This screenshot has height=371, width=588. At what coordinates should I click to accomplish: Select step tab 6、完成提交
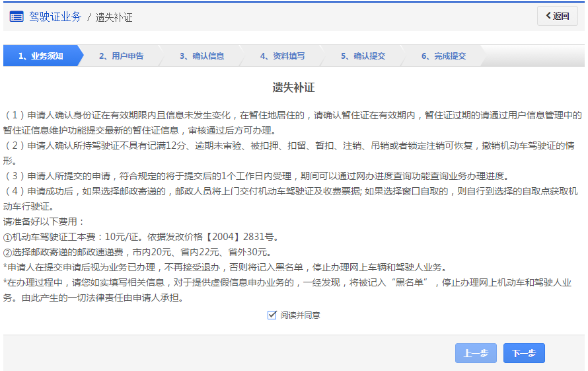pos(443,56)
